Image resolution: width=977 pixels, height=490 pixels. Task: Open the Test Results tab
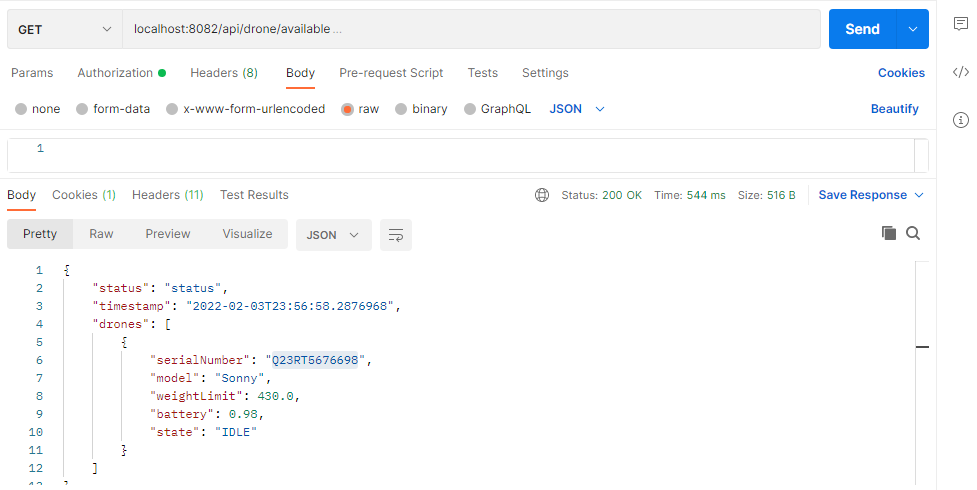point(254,195)
